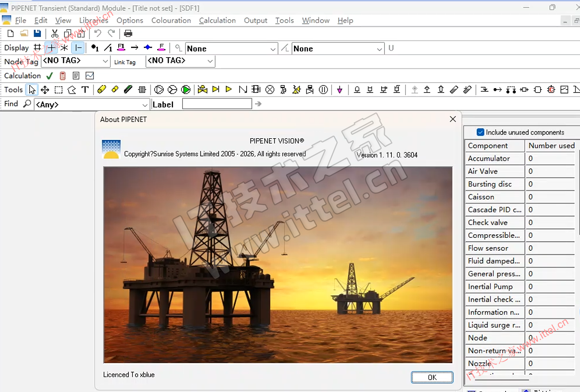Select the yellow valve tool

point(203,89)
